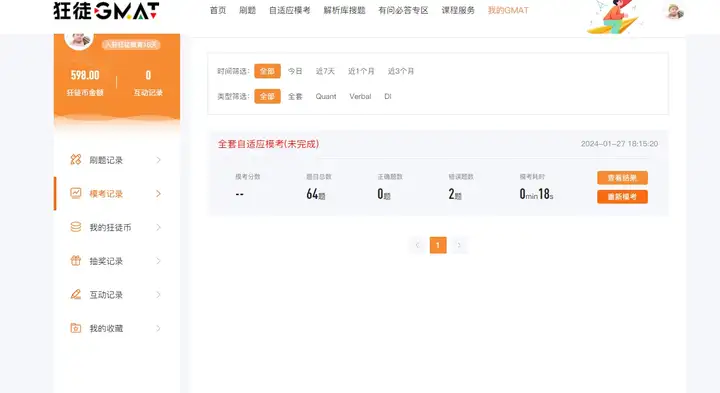Expand the 我的狂徒币 chevron arrow
This screenshot has width=720, height=393.
(x=158, y=227)
